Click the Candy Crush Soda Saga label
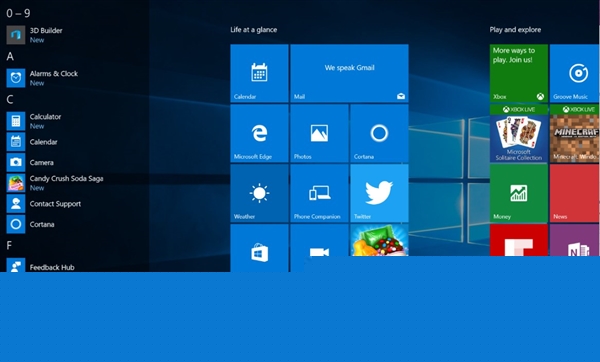Viewport: 600px width, 362px height. pyautogui.click(x=66, y=179)
